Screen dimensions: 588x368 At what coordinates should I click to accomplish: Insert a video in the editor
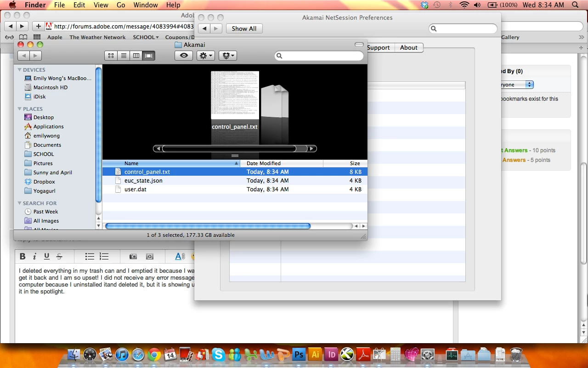tap(149, 256)
